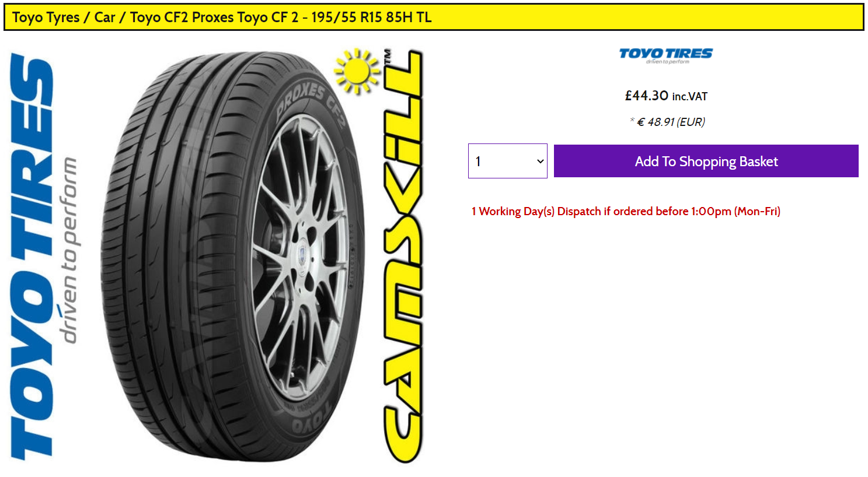Click the '195/55 R15 85H TL' title text
The image size is (868, 477).
(x=371, y=17)
